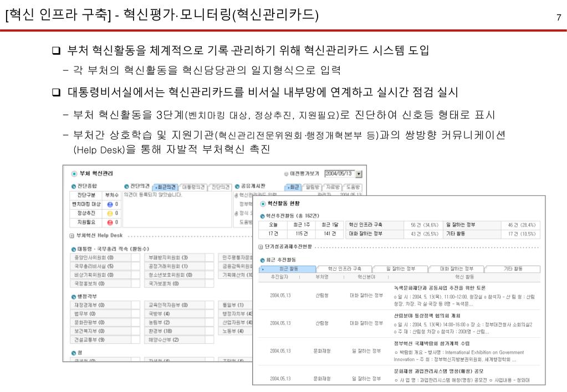Open 녹색문화재단과 공동사업 추진을 위한 토론 entry
567x392 pixels.
(440, 288)
